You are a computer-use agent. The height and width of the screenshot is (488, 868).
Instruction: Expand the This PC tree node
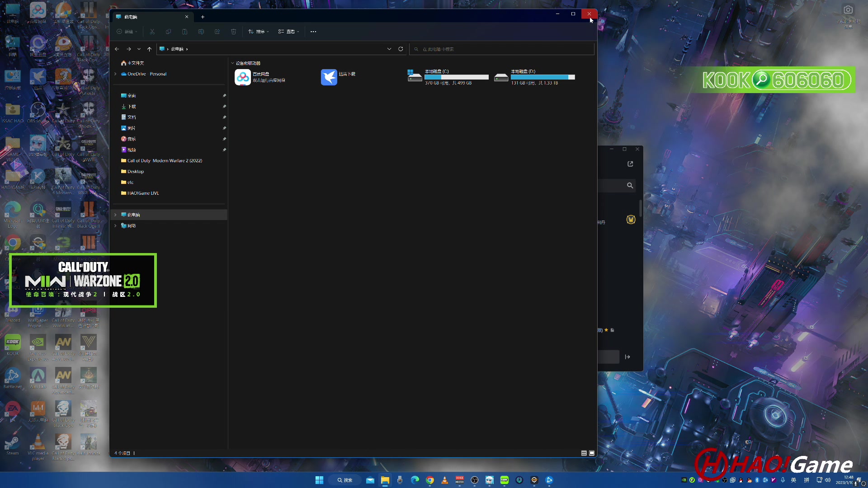115,215
